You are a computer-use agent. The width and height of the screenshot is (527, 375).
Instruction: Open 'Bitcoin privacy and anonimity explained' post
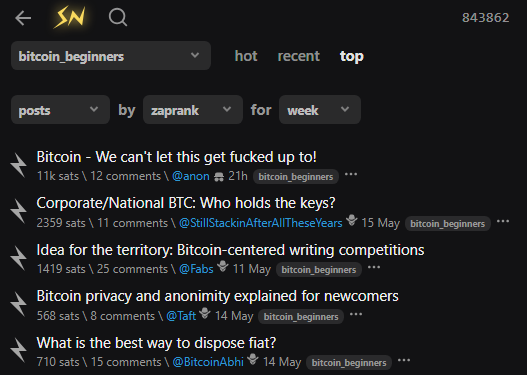tap(217, 296)
